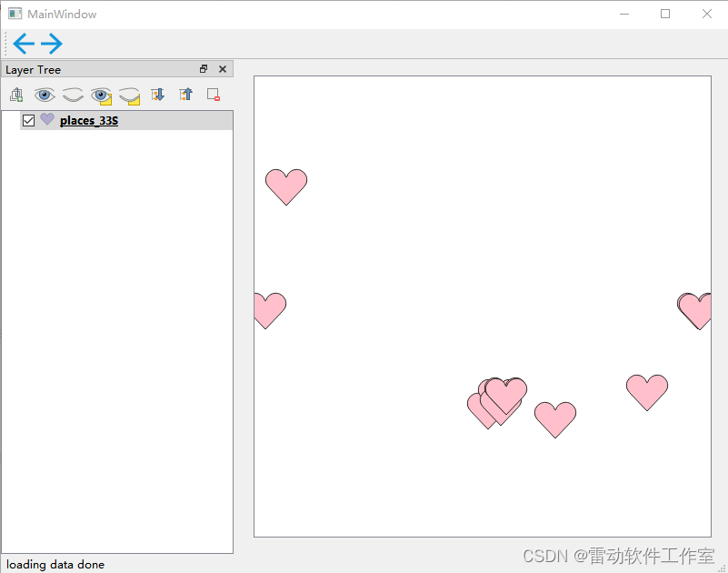Click the blue forward arrow toolbar button
The width and height of the screenshot is (728, 573).
pyautogui.click(x=52, y=44)
